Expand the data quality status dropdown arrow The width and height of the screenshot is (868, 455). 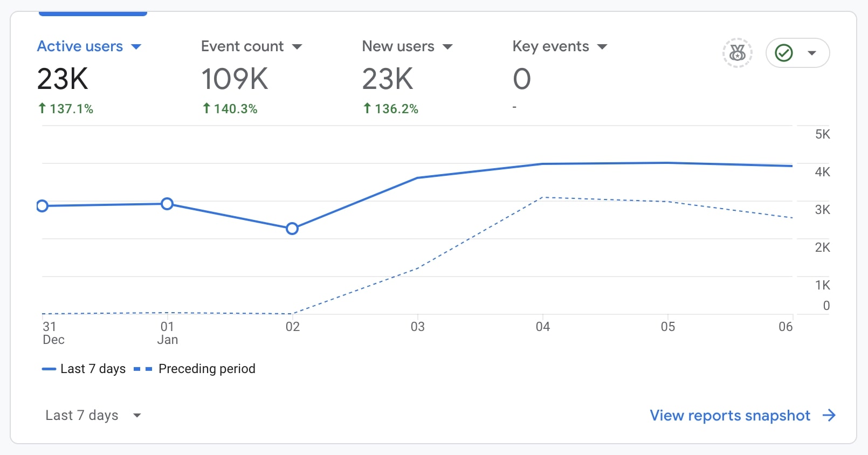pyautogui.click(x=812, y=53)
